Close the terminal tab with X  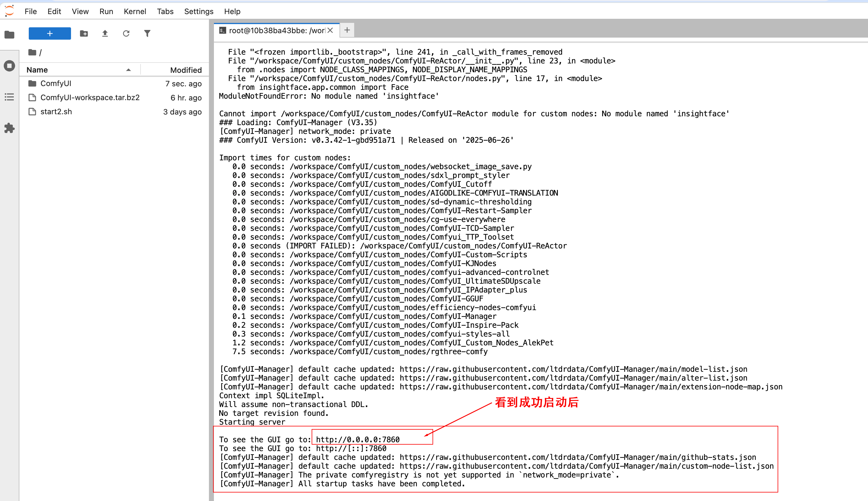(x=330, y=30)
